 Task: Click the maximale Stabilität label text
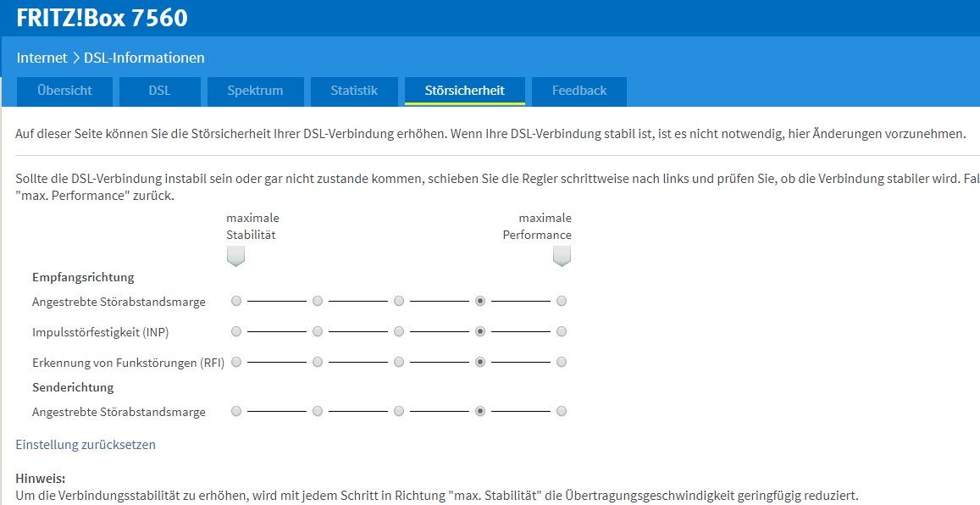[252, 226]
